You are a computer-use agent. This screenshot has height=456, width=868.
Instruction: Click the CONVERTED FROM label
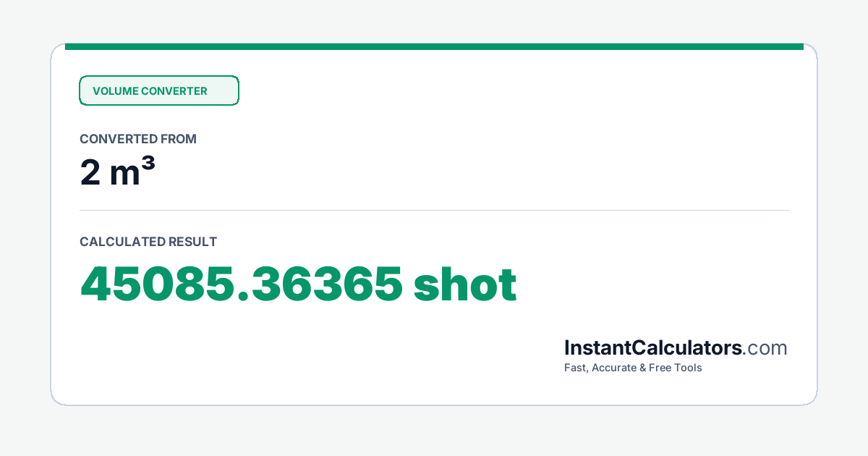click(138, 139)
